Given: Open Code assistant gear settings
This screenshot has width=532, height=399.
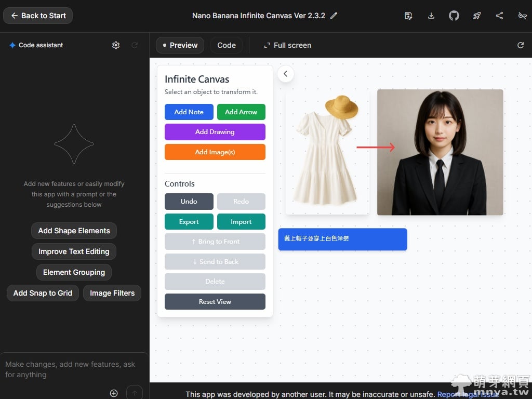Looking at the screenshot, I should pos(116,45).
